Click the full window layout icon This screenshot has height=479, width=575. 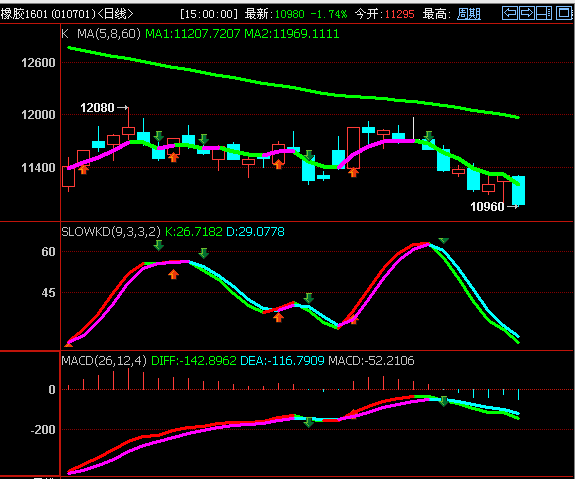pos(564,13)
